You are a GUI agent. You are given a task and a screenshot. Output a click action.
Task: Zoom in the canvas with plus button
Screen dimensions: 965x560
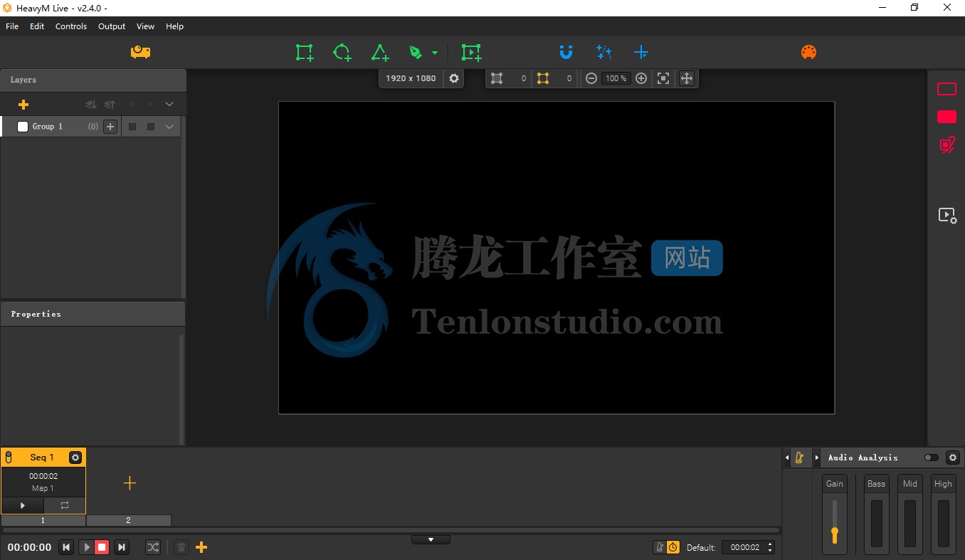tap(641, 78)
